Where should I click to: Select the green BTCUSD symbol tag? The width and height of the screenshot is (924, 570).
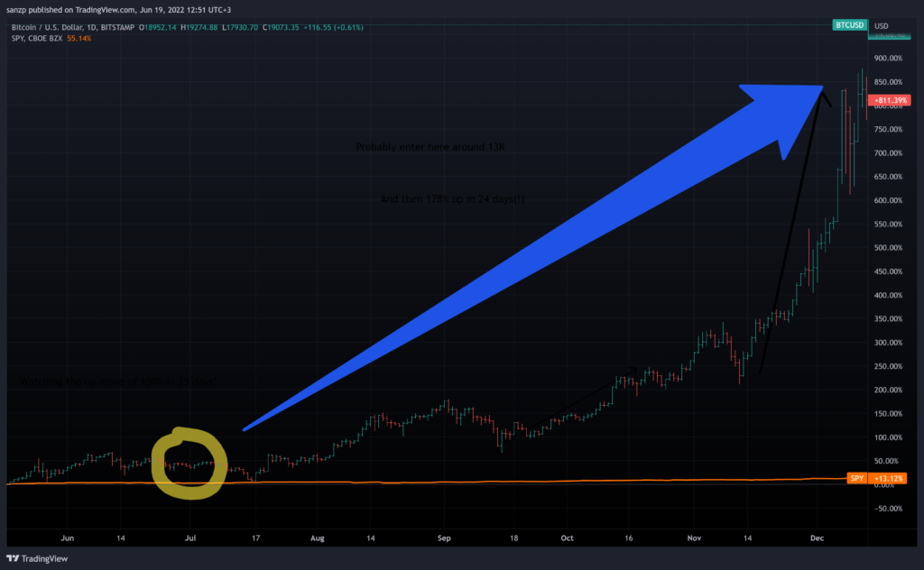click(849, 25)
